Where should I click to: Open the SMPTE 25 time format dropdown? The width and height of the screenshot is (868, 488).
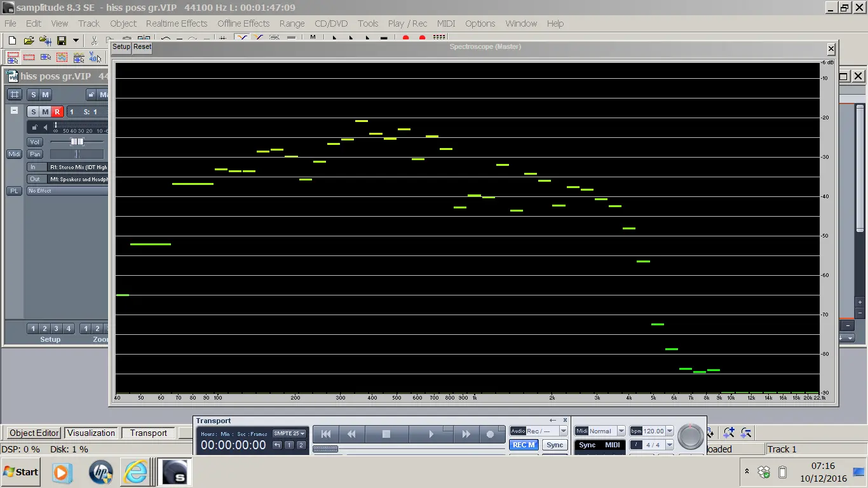(x=289, y=433)
